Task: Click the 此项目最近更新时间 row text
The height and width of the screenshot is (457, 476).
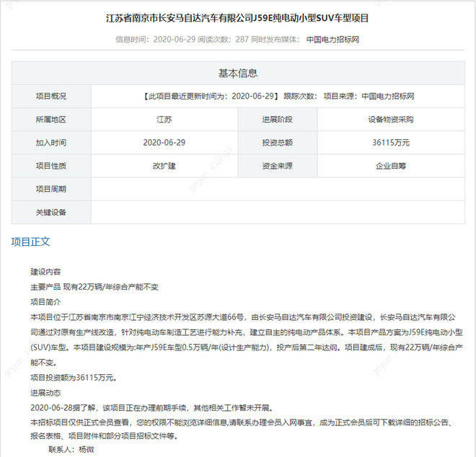Action: 278,96
